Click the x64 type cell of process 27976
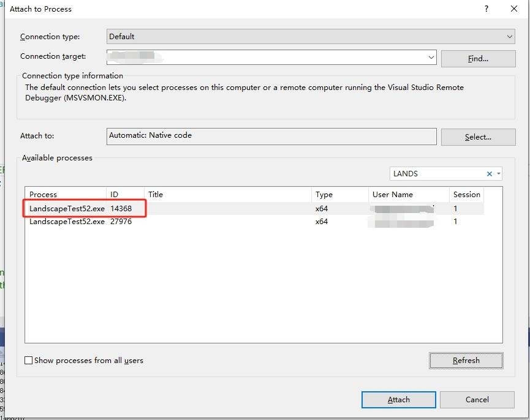 pos(322,222)
